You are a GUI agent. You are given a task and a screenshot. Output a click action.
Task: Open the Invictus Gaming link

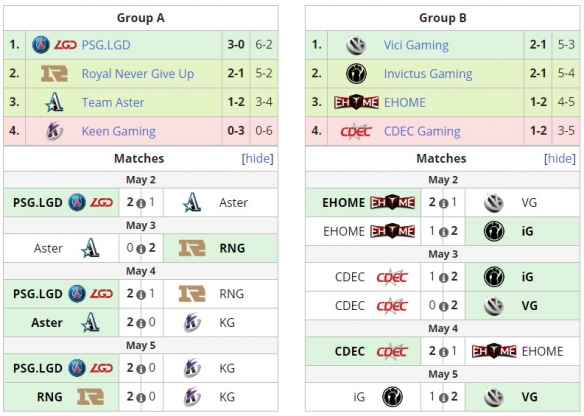tap(428, 74)
